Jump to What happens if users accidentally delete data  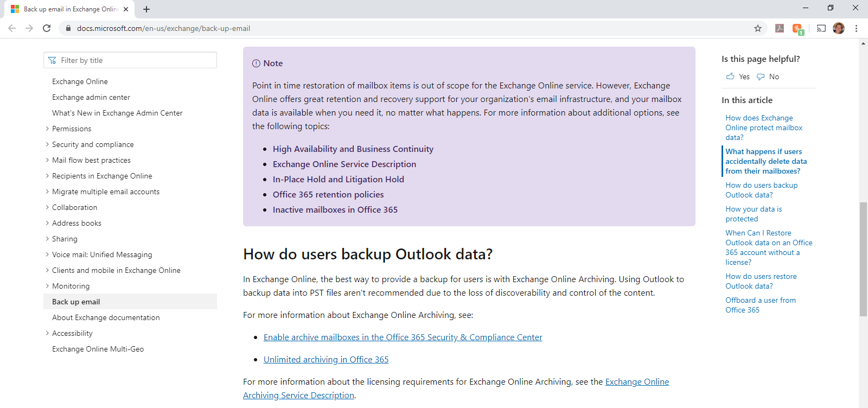coord(766,161)
